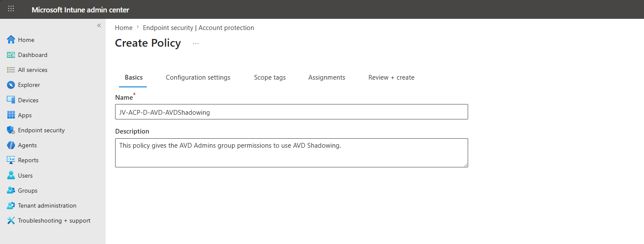Select the Endpoint security shield icon
Screen dimensions: 644x244
point(11,130)
